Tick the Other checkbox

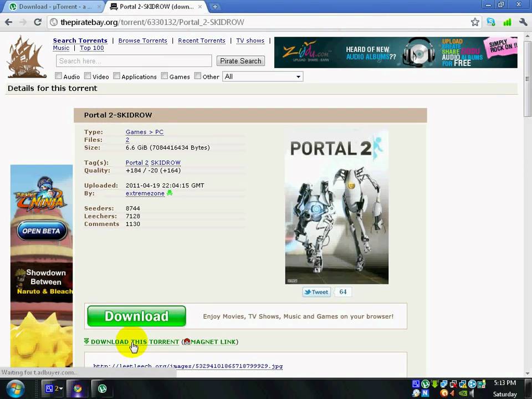tap(197, 76)
